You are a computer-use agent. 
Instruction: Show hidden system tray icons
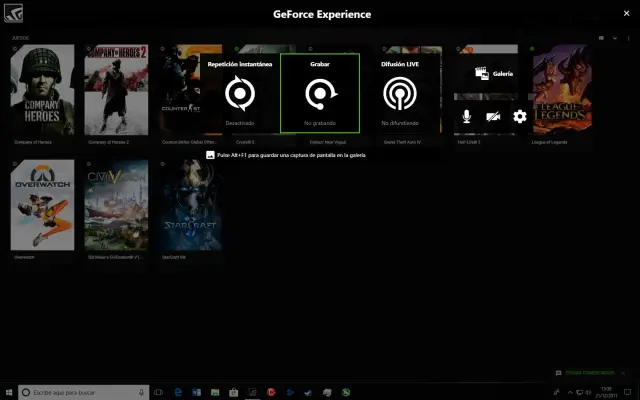570,393
